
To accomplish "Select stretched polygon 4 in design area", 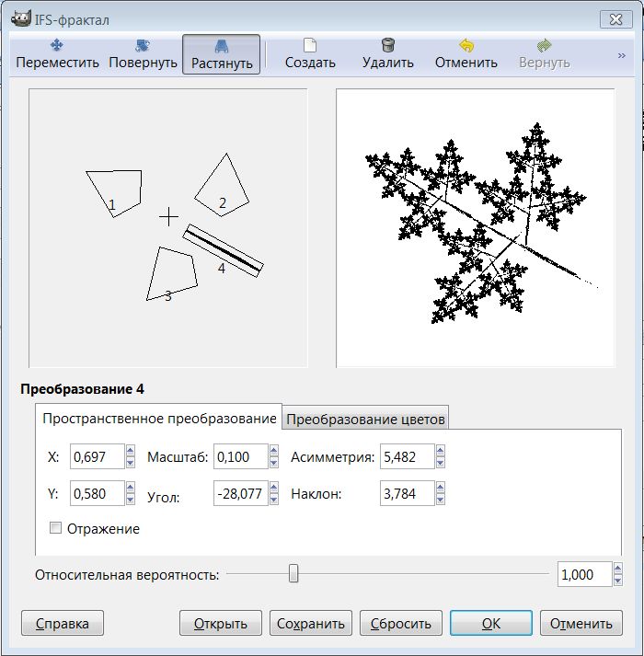I will coord(223,250).
